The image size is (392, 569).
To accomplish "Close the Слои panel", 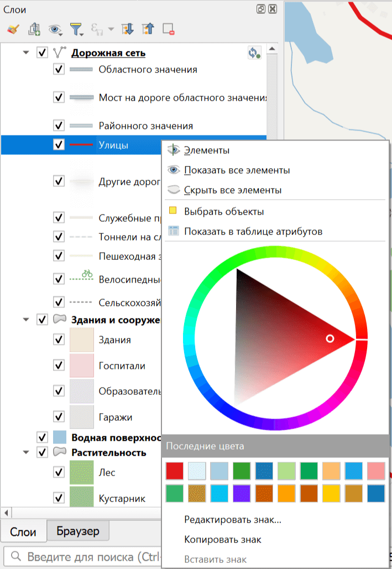I will point(273,9).
